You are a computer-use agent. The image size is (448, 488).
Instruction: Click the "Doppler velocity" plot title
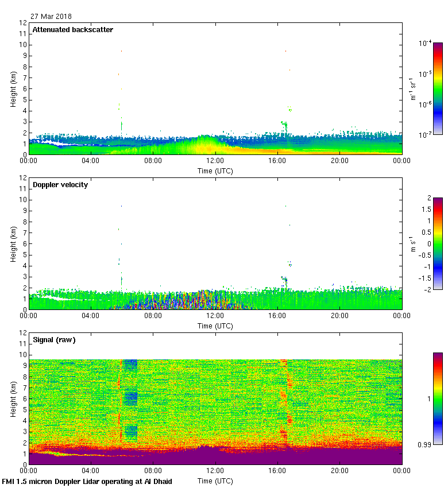60,185
